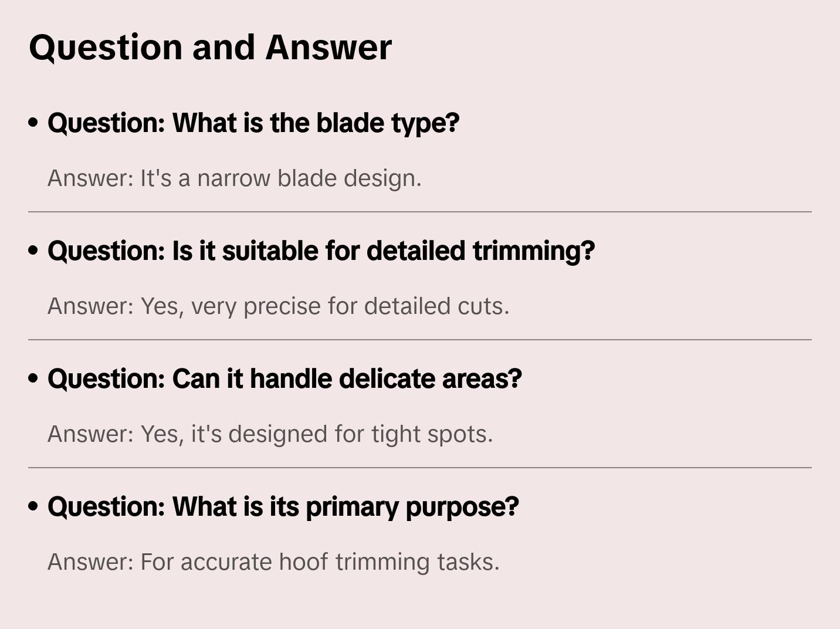Click the "Question and Answer" heading
840x629 pixels.
(x=210, y=48)
